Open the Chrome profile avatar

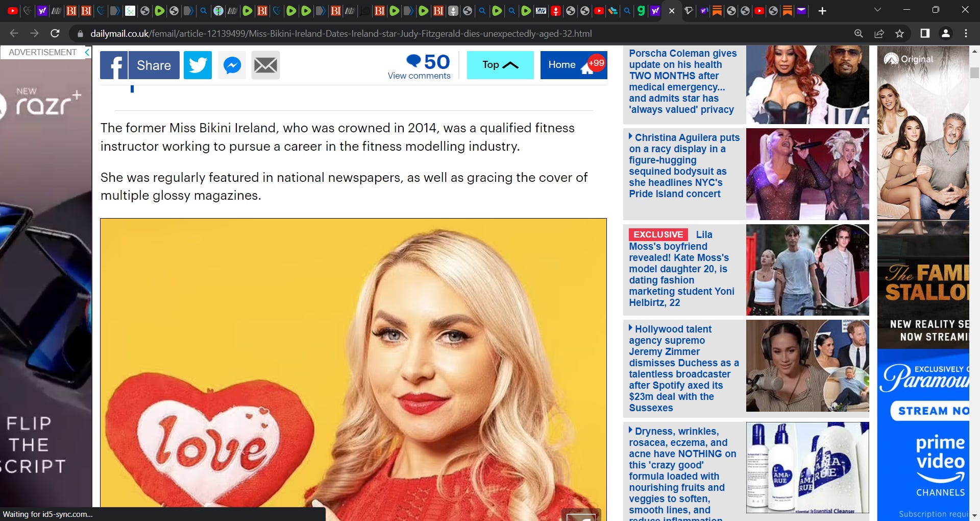(x=945, y=33)
